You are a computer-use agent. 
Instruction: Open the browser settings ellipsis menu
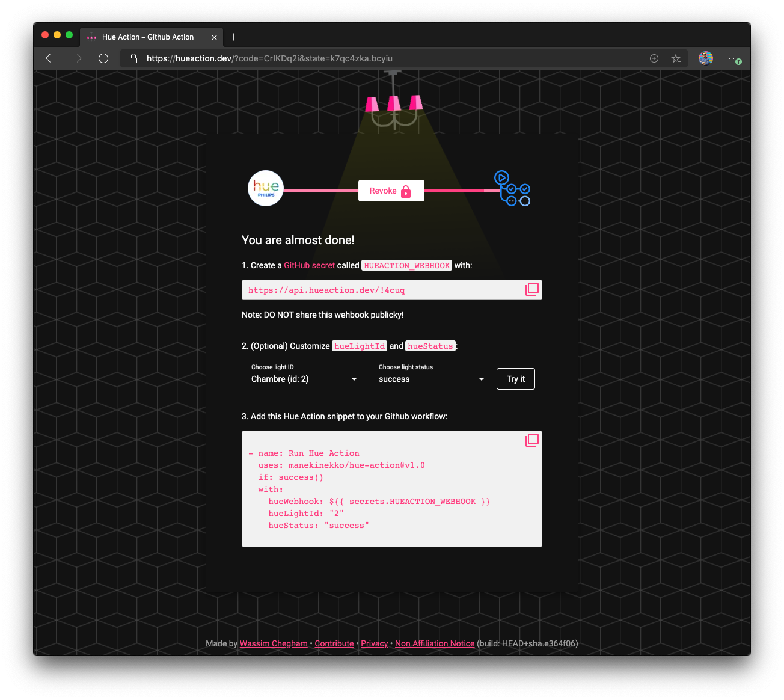(733, 58)
